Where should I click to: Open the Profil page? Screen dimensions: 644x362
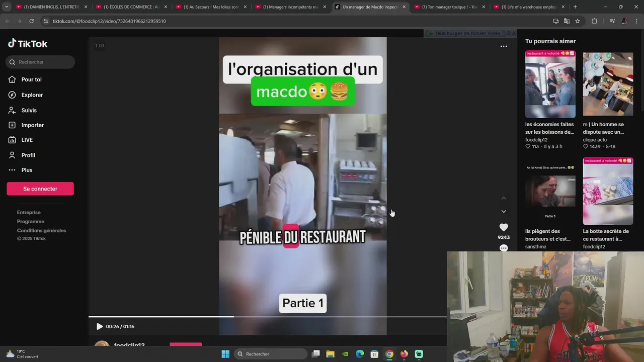22,155
